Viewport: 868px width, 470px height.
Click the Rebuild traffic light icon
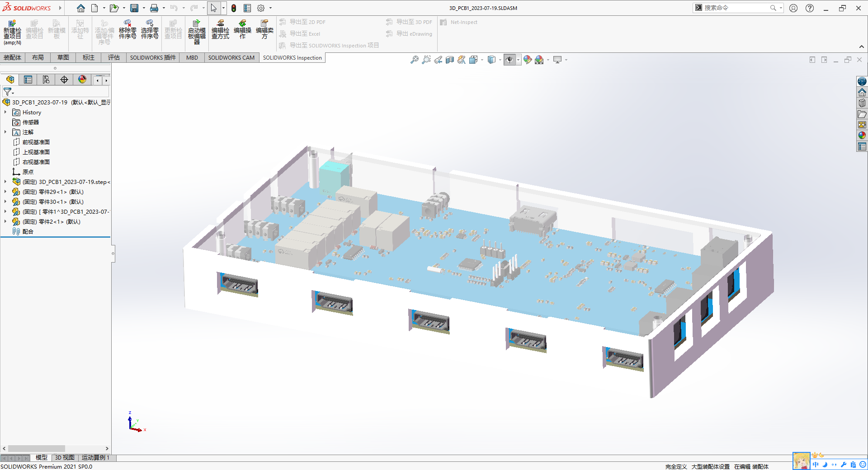click(x=234, y=8)
